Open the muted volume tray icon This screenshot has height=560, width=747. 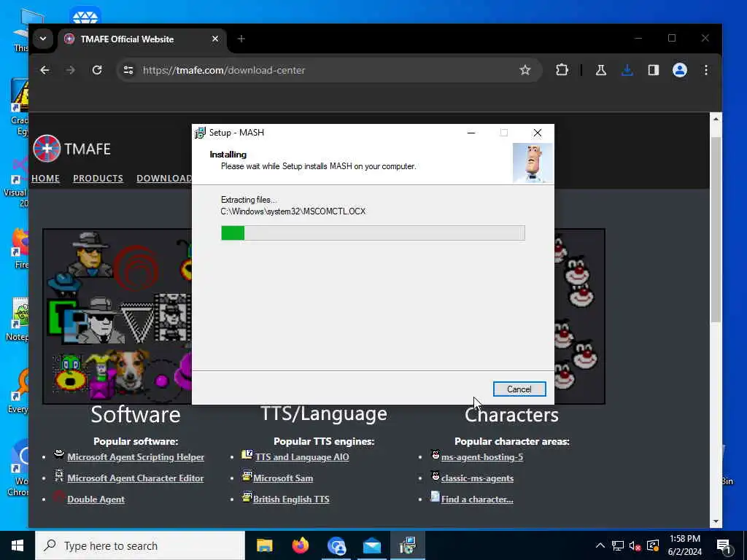pos(635,545)
